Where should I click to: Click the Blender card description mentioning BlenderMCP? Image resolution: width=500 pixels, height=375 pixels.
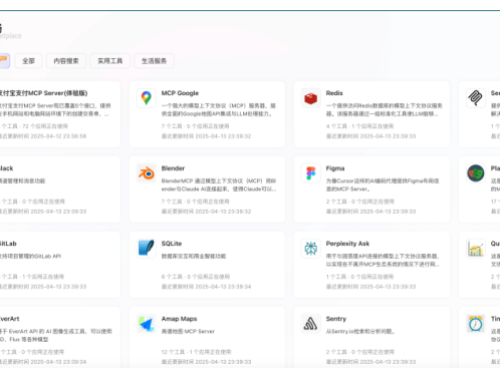click(x=219, y=185)
